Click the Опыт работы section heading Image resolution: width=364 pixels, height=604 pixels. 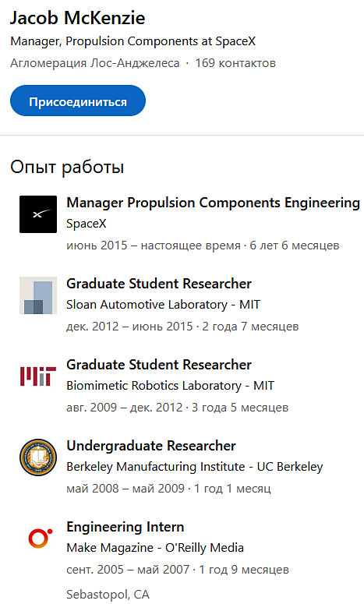[67, 168]
